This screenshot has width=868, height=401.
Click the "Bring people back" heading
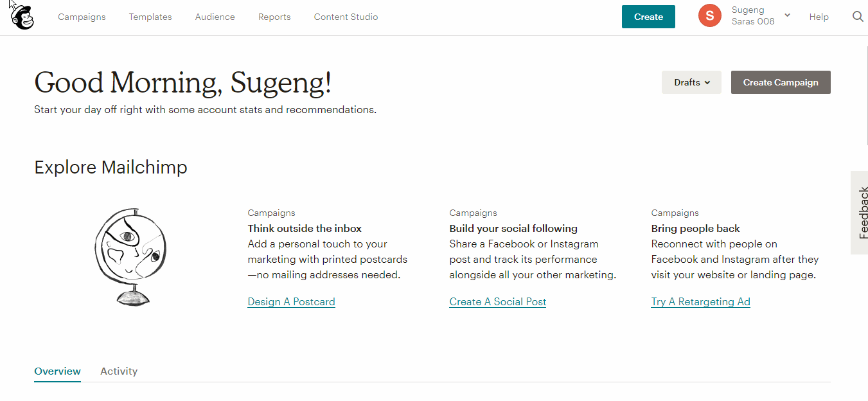[695, 228]
